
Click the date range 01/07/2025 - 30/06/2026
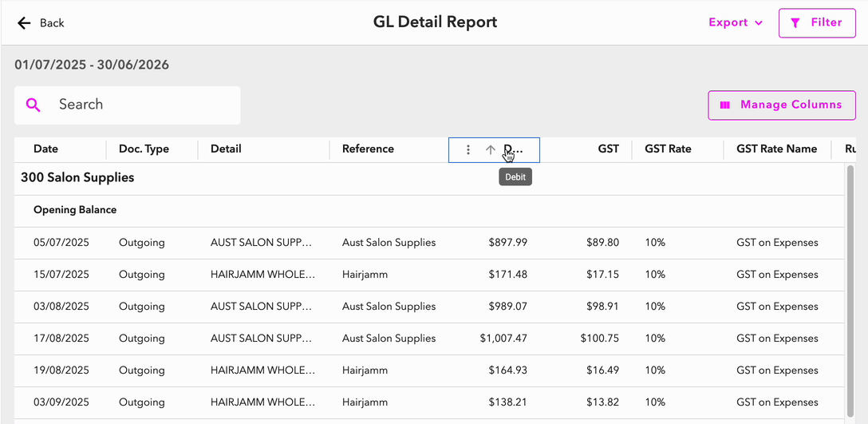coord(92,65)
